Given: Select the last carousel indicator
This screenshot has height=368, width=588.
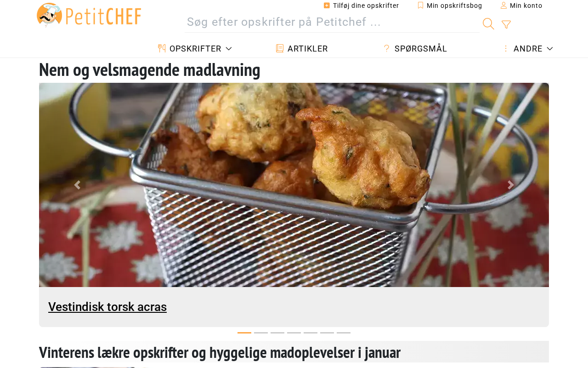Looking at the screenshot, I should click(x=344, y=333).
